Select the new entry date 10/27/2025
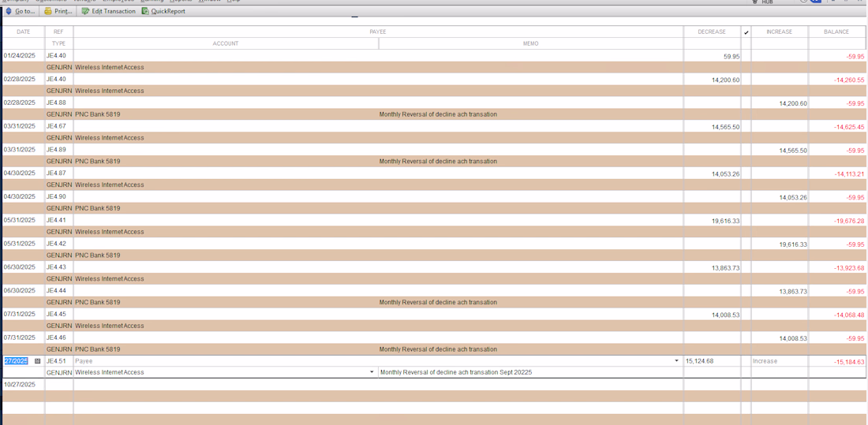 20,384
